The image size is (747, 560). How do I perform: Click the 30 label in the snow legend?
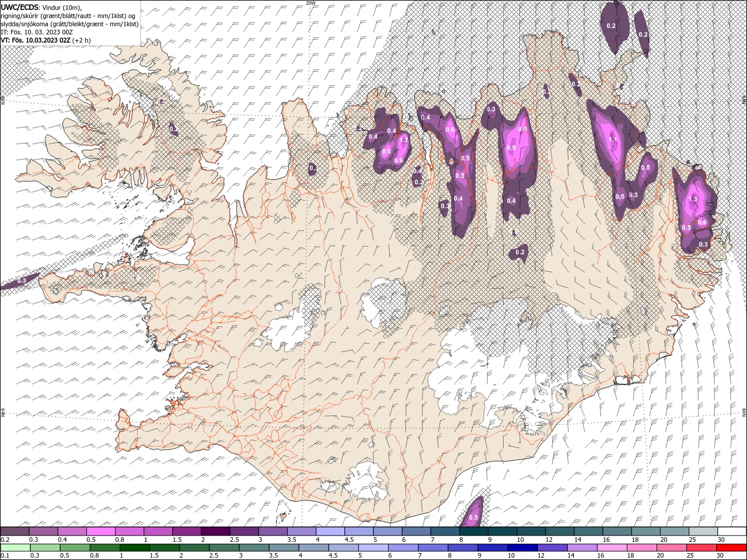coord(721,540)
